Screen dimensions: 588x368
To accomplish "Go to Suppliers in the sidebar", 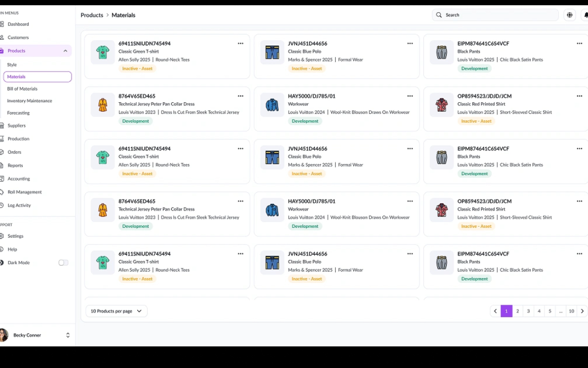I will 16,125.
